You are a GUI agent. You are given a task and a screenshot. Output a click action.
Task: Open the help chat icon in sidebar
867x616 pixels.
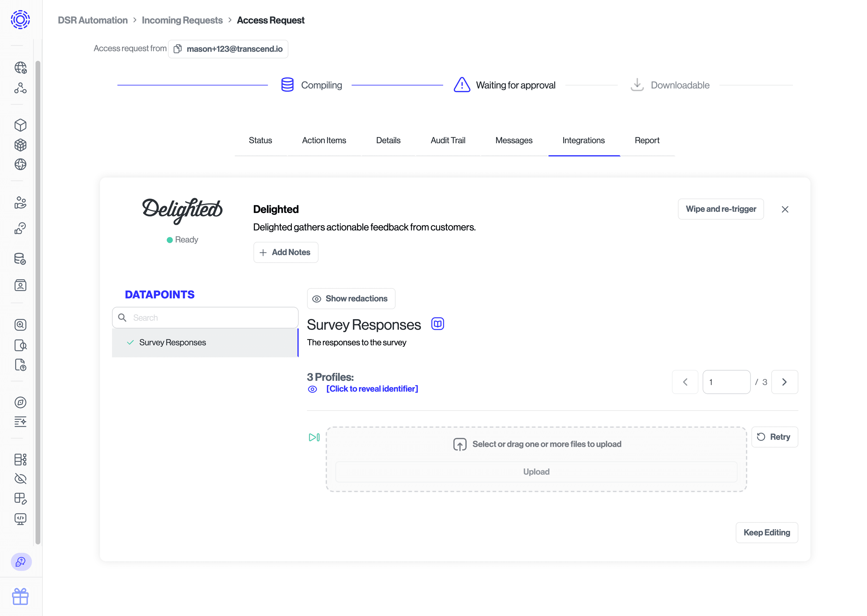[x=21, y=561]
